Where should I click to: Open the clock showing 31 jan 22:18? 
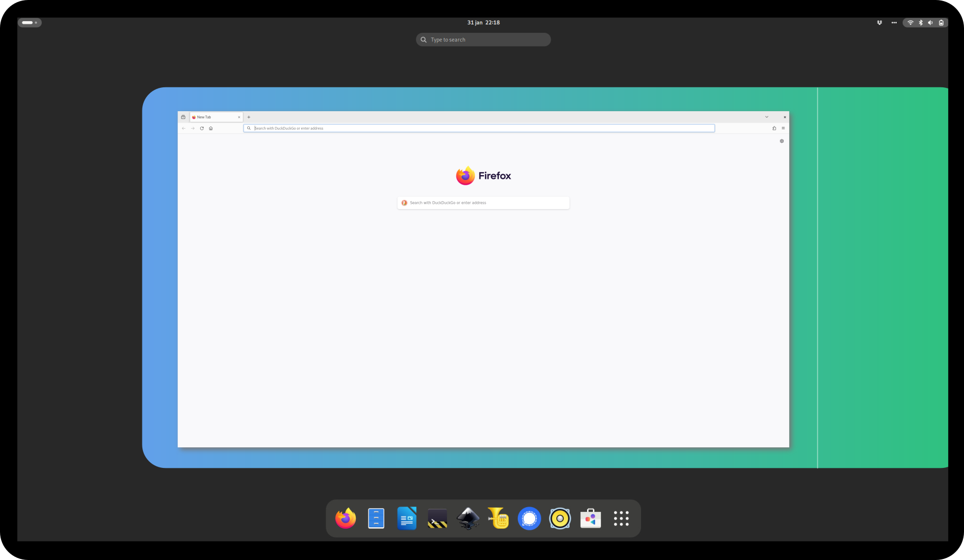pos(483,23)
